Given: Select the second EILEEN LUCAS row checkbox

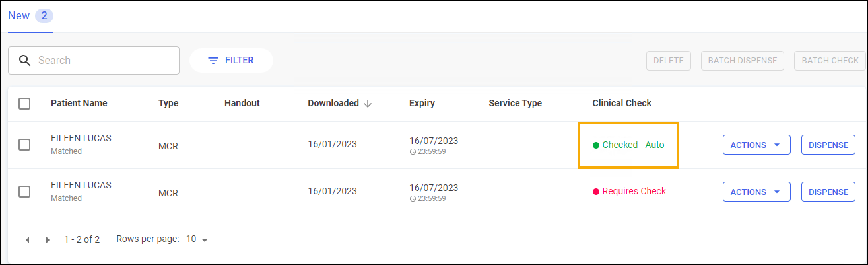Looking at the screenshot, I should tap(24, 192).
